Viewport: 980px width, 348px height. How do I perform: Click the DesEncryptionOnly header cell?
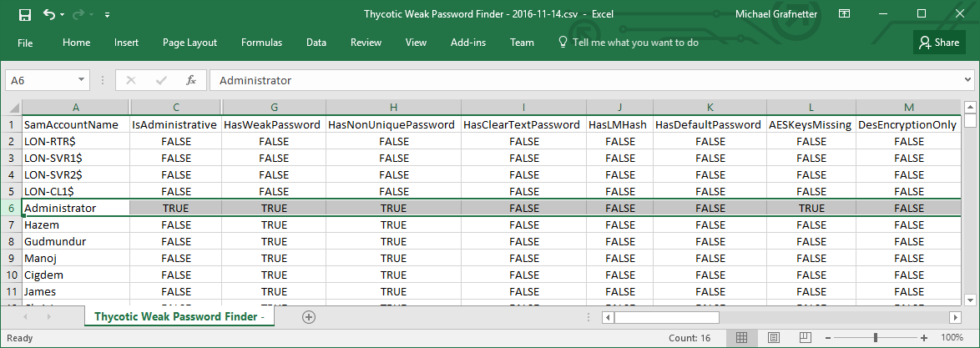click(908, 125)
